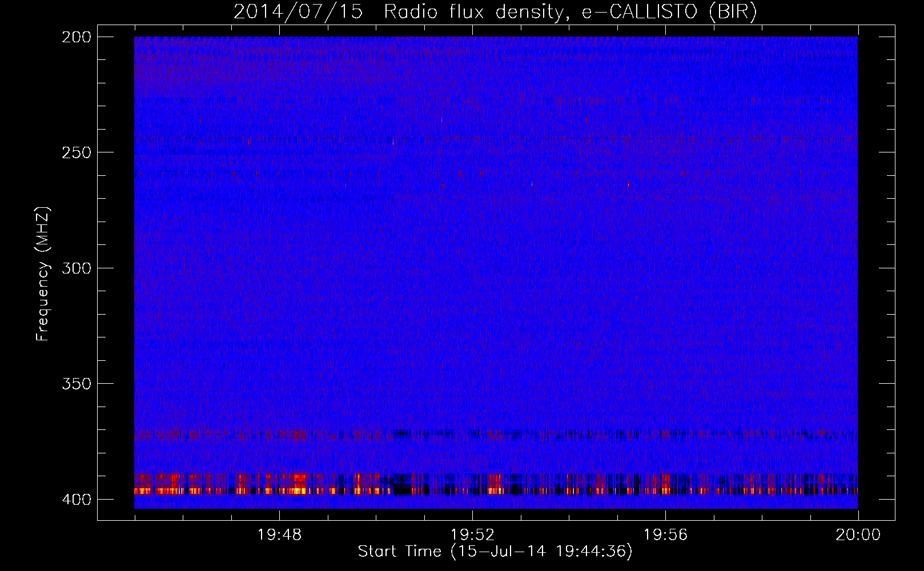The image size is (924, 571).
Task: Click the '350' frequency tick label
Action: pyautogui.click(x=76, y=384)
